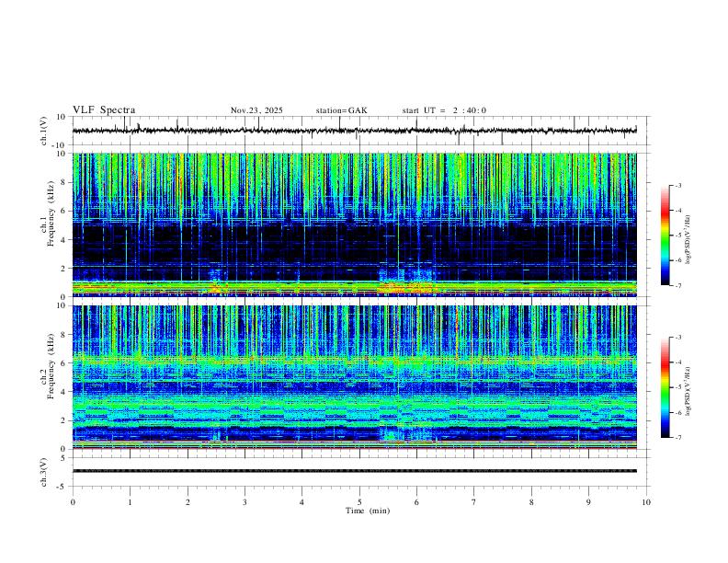Click the "VLF Spectra" plot title

104,110
